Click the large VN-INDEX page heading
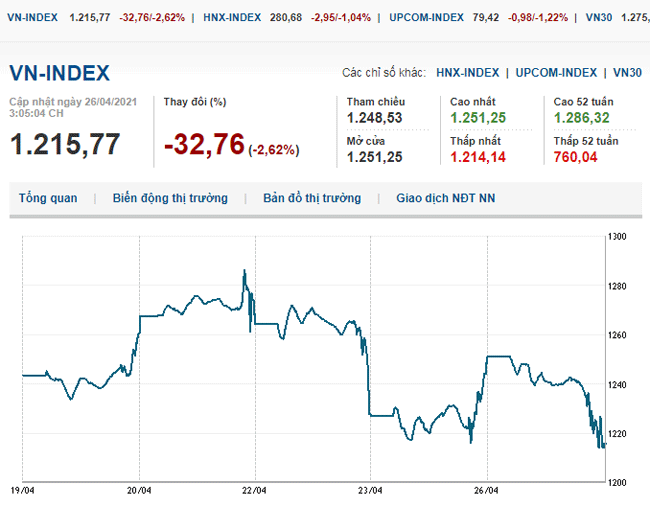The height and width of the screenshot is (506, 650). [60, 73]
